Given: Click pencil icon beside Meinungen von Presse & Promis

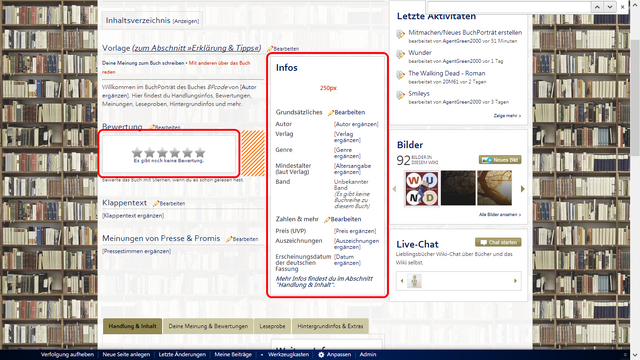Looking at the screenshot, I should tap(229, 239).
